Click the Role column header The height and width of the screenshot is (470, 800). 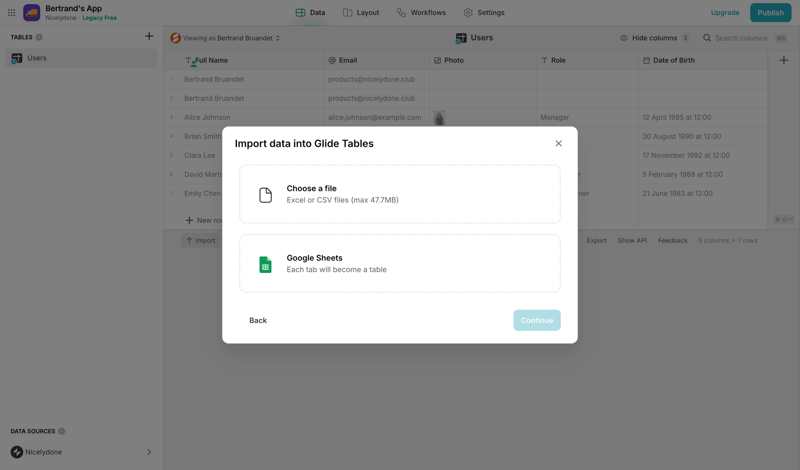588,60
